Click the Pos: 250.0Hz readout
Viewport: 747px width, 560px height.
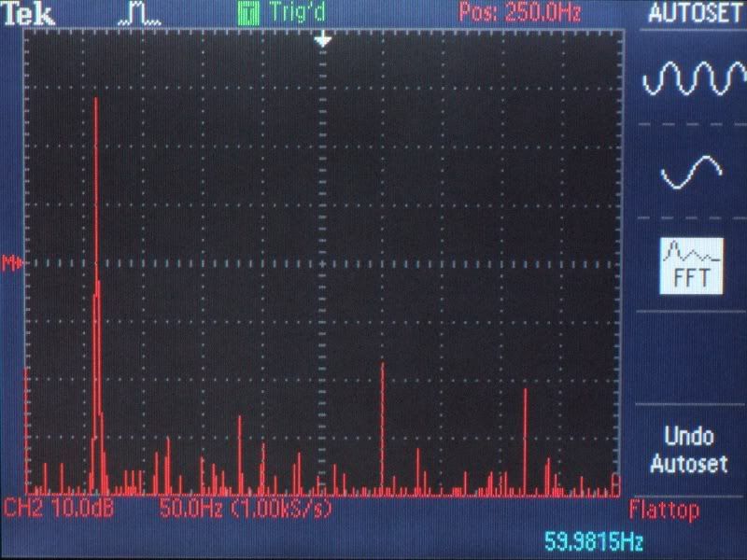coord(520,12)
